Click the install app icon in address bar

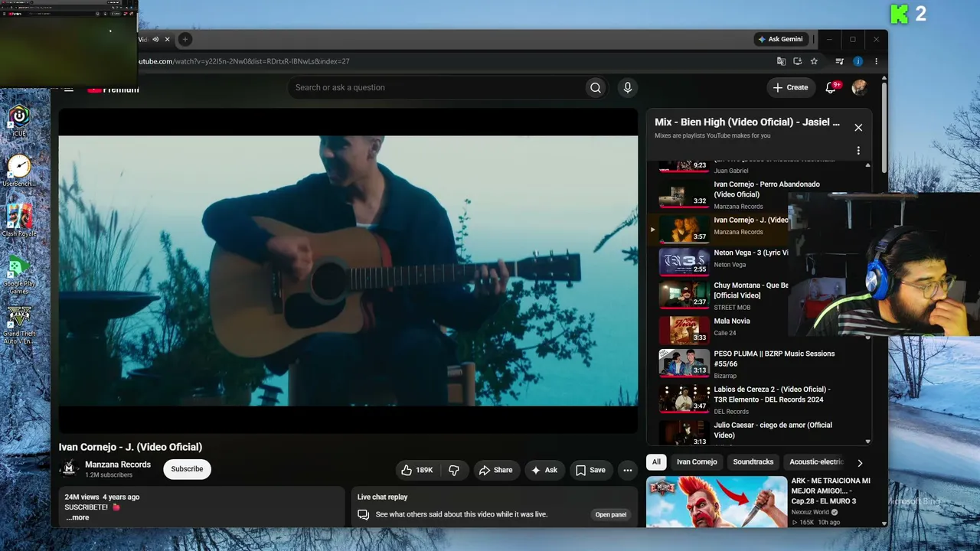pyautogui.click(x=798, y=61)
